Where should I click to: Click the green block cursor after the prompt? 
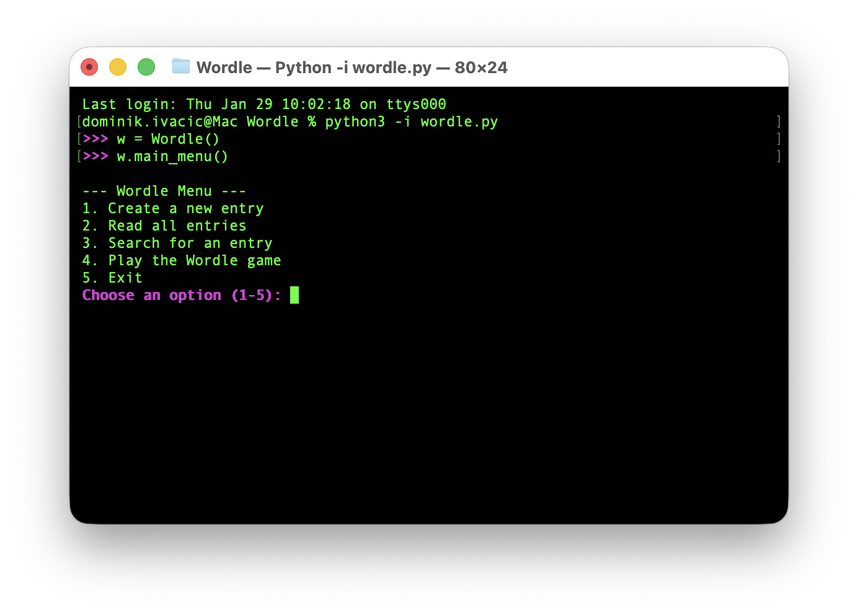294,295
